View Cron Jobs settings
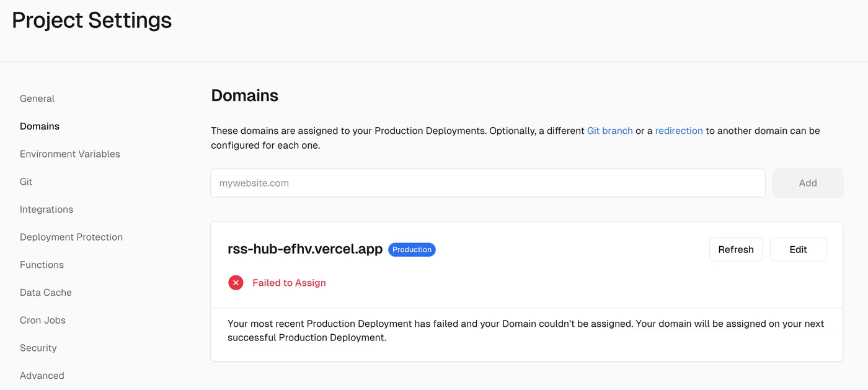This screenshot has height=390, width=868. 43,320
